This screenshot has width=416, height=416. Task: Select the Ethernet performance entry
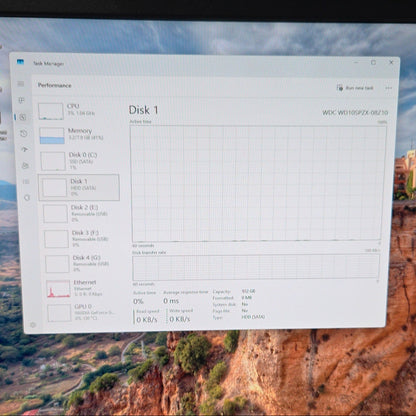[84, 288]
